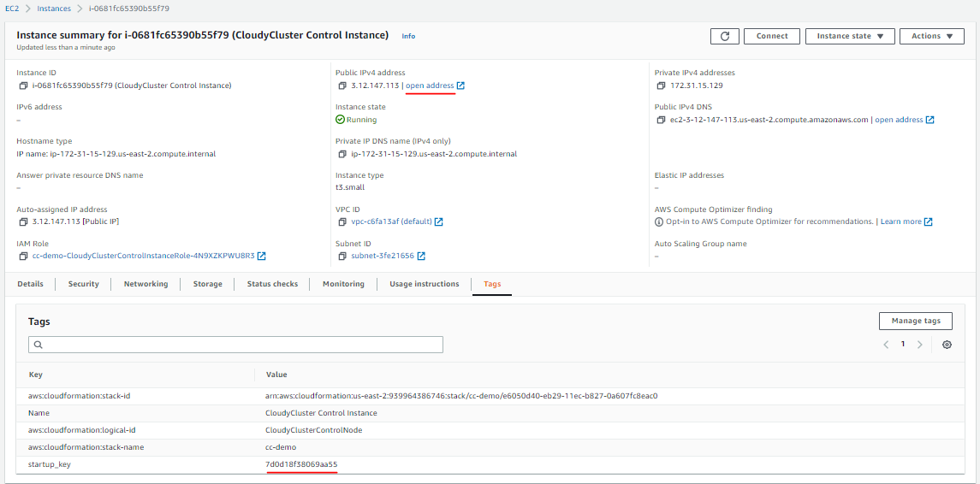The width and height of the screenshot is (980, 484).
Task: Copy the Private IP DNS name
Action: (342, 154)
